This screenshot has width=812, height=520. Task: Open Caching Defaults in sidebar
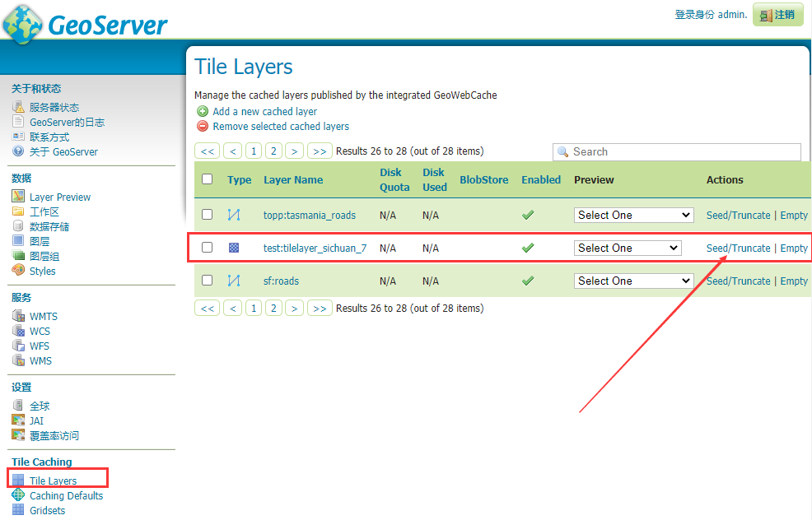[66, 495]
